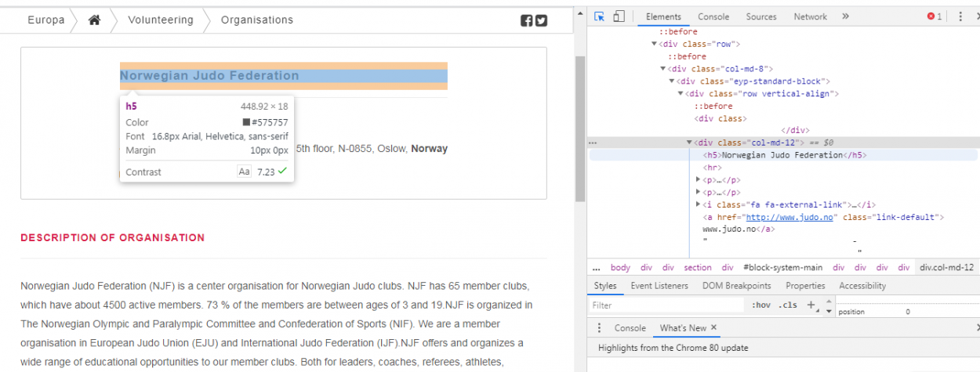Toggle the .cls element classes panel
This screenshot has width=980, height=372.
coord(787,305)
